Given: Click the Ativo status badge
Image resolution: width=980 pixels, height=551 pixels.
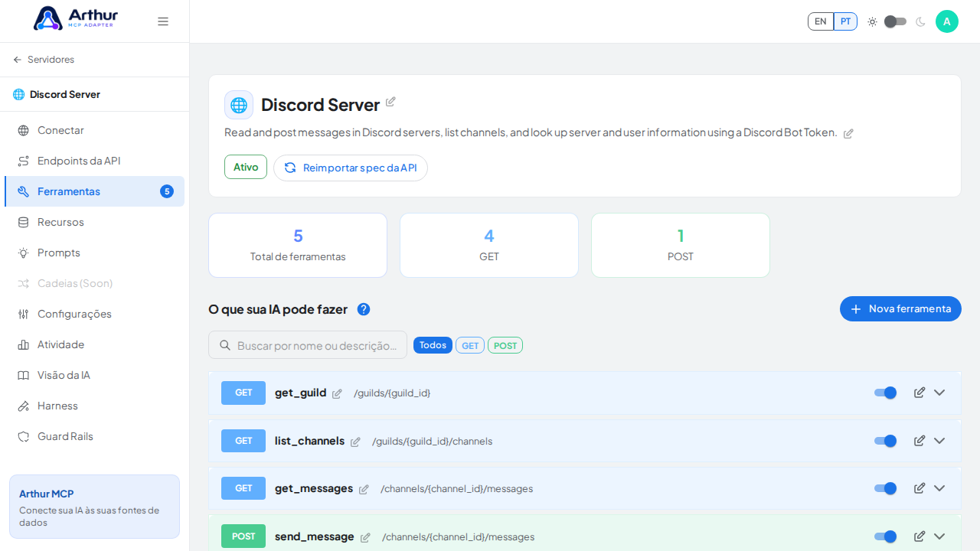Looking at the screenshot, I should 246,167.
